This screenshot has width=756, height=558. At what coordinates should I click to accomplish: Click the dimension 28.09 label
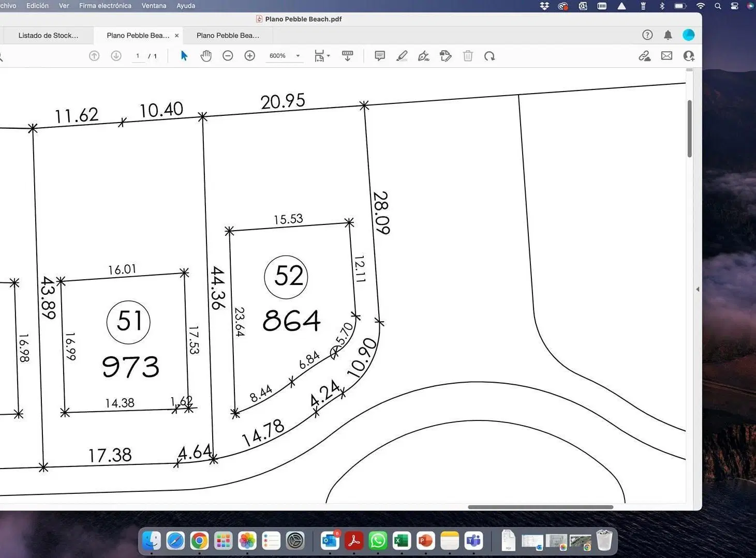(381, 213)
